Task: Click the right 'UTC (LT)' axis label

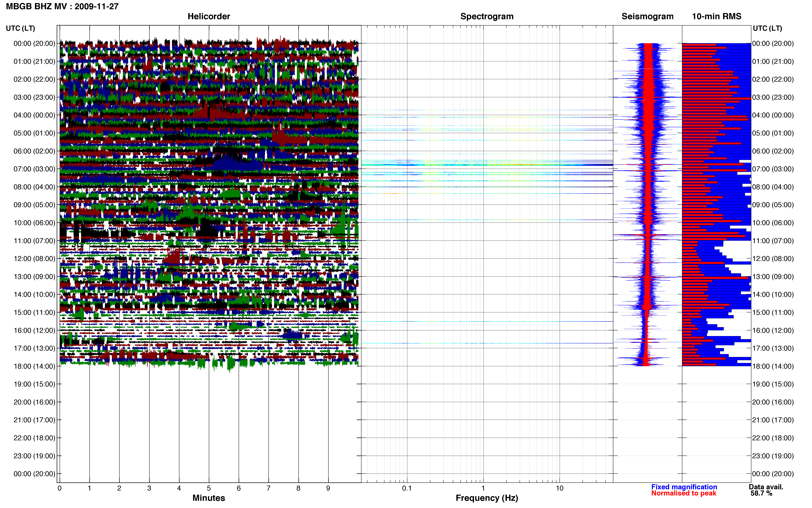Action: click(767, 28)
